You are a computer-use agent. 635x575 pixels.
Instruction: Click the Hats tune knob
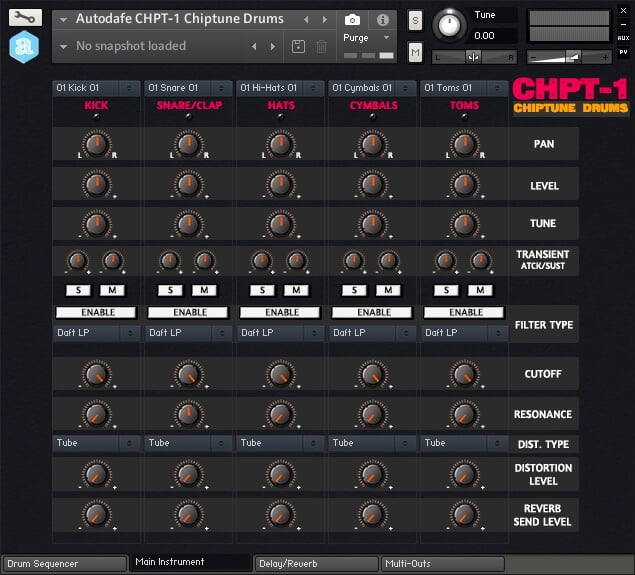[x=280, y=224]
